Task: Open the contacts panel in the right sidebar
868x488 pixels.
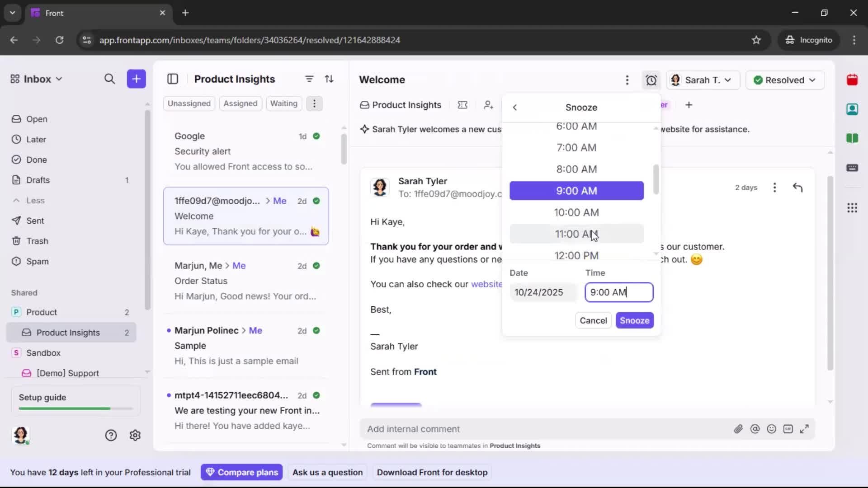Action: click(x=853, y=109)
